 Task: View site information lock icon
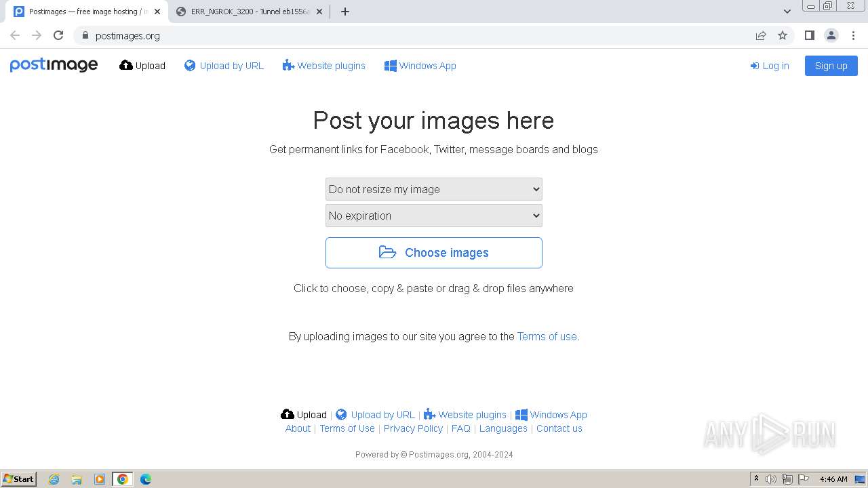pyautogui.click(x=85, y=35)
